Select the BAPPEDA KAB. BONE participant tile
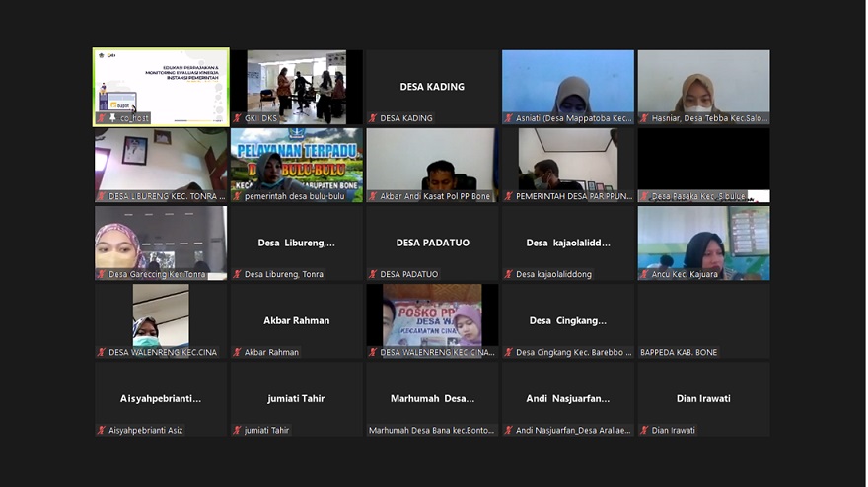 coord(703,320)
